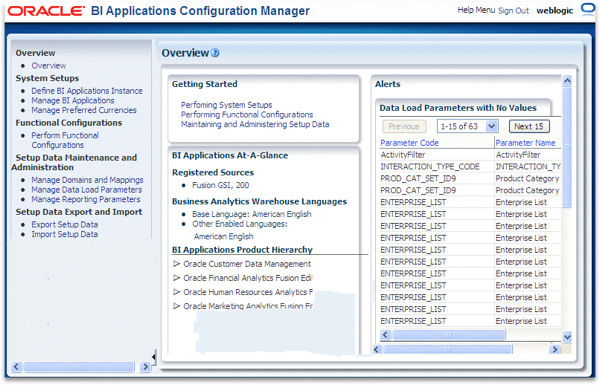Click left navigation scroll right arrow
Screen dimensions: 600x385
tap(145, 367)
